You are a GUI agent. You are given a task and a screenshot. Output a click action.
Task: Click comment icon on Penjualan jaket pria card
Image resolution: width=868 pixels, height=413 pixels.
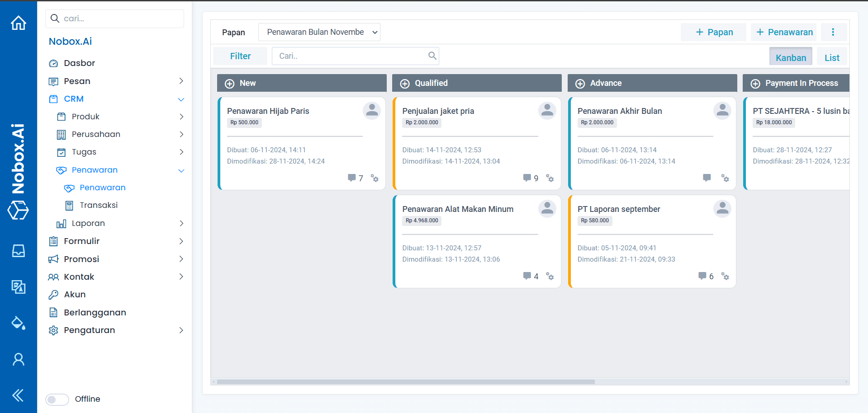tap(527, 178)
